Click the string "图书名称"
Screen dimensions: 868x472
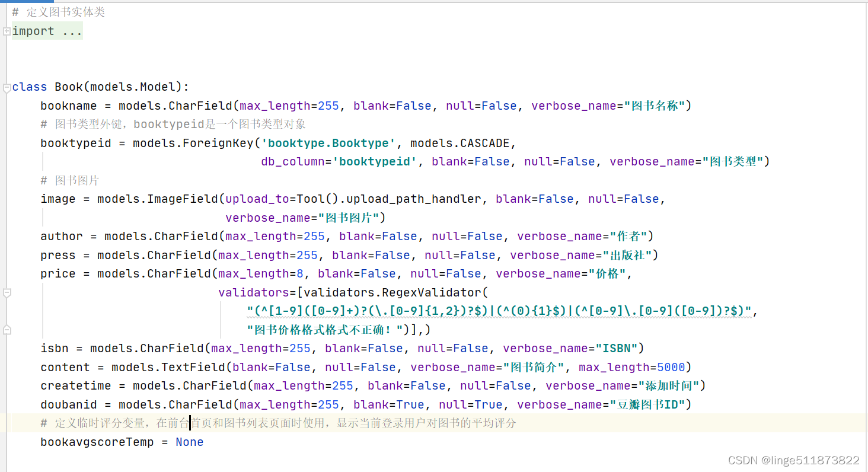tap(655, 106)
